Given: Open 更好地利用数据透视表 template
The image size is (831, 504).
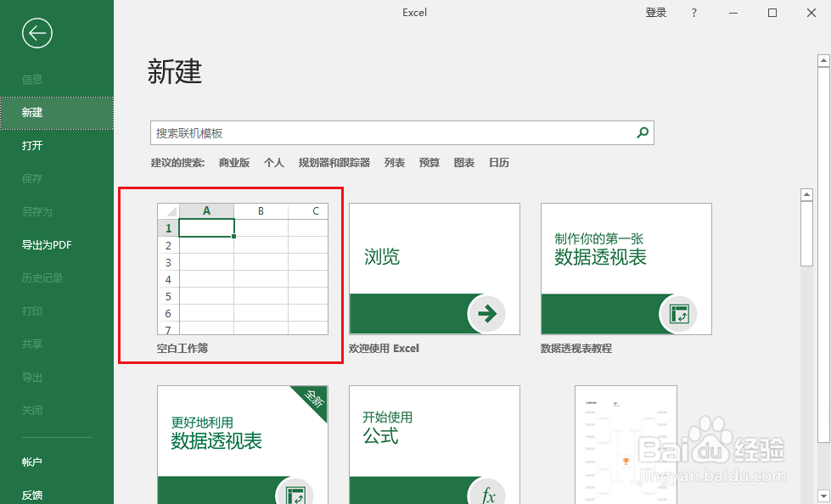Looking at the screenshot, I should 243,445.
